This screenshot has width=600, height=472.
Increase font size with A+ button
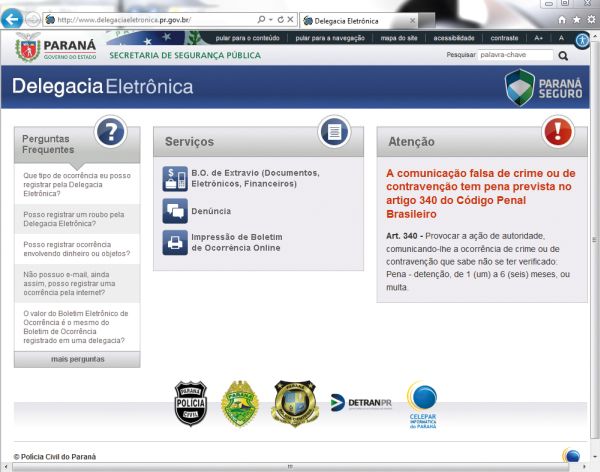coord(539,38)
